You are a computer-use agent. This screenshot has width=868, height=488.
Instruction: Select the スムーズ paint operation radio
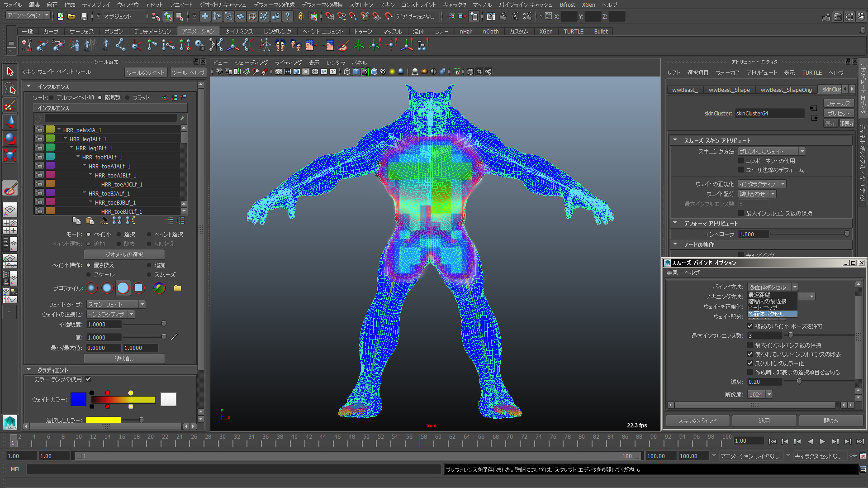point(149,275)
